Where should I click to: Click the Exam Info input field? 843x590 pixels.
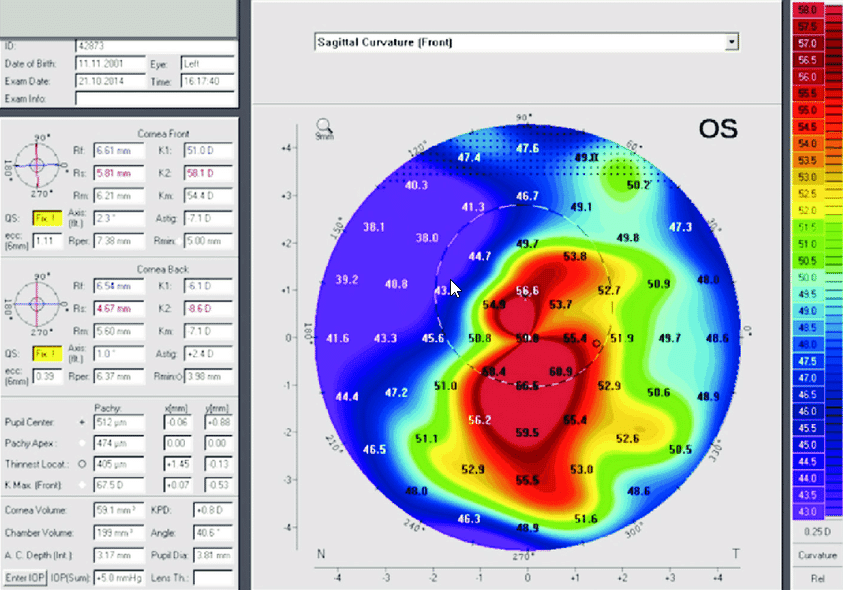pyautogui.click(x=155, y=98)
